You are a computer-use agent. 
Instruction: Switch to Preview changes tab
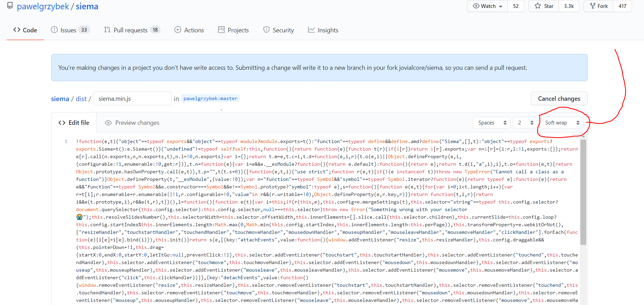132,123
